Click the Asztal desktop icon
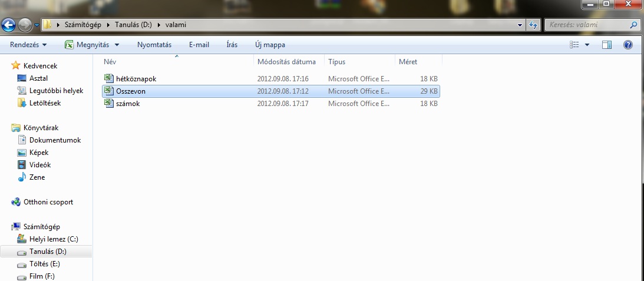This screenshot has width=644, height=281. click(x=22, y=78)
